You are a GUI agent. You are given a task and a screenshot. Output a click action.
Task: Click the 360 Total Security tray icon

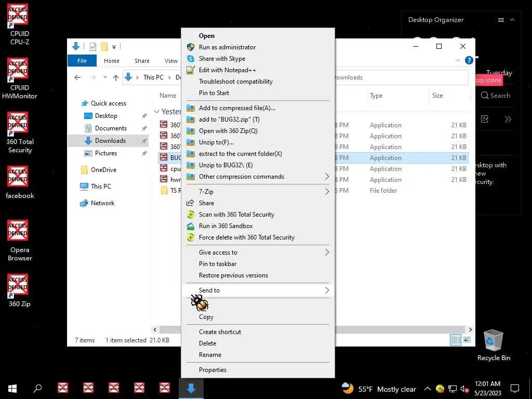pos(440,389)
